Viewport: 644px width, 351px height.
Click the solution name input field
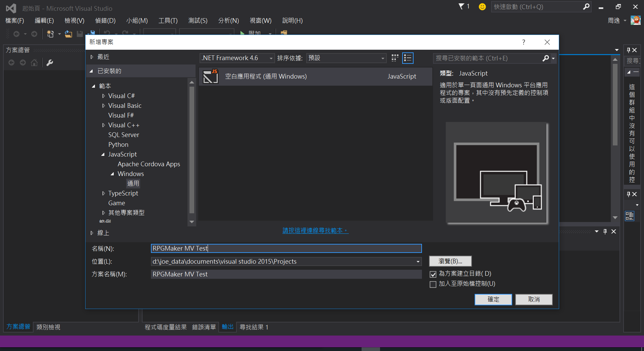click(x=286, y=274)
